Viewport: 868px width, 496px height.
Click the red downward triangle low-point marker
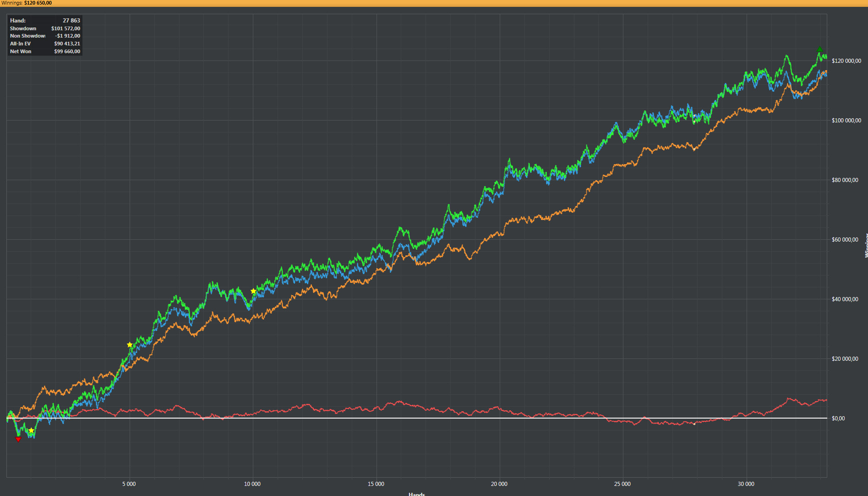tap(18, 439)
